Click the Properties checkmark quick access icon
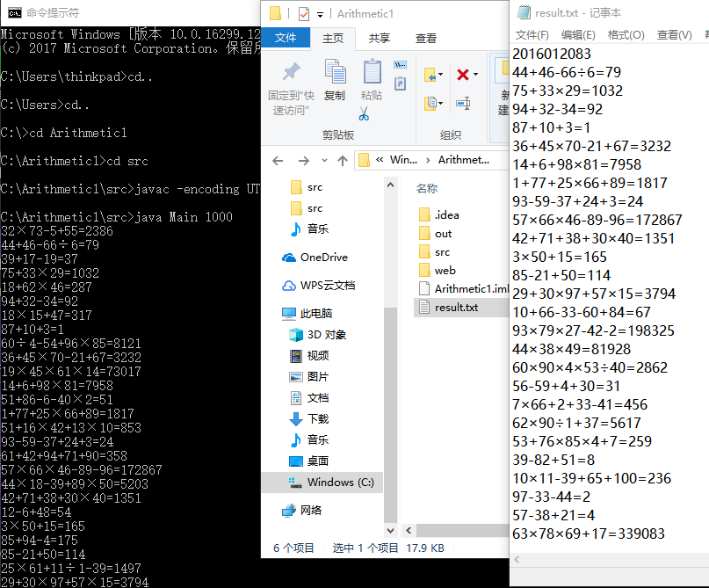The width and height of the screenshot is (709, 588). pyautogui.click(x=304, y=14)
